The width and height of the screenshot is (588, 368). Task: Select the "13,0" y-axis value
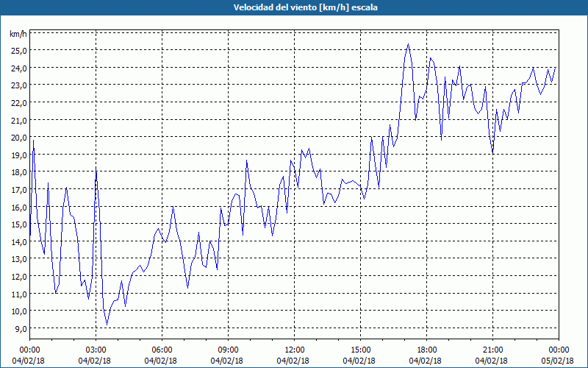pos(19,259)
